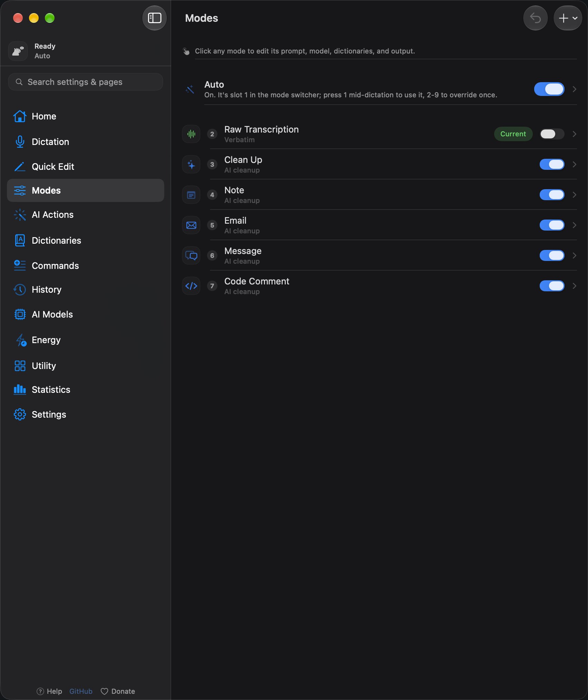The image size is (588, 700).
Task: Click the Message chat bubbles icon
Action: (191, 255)
